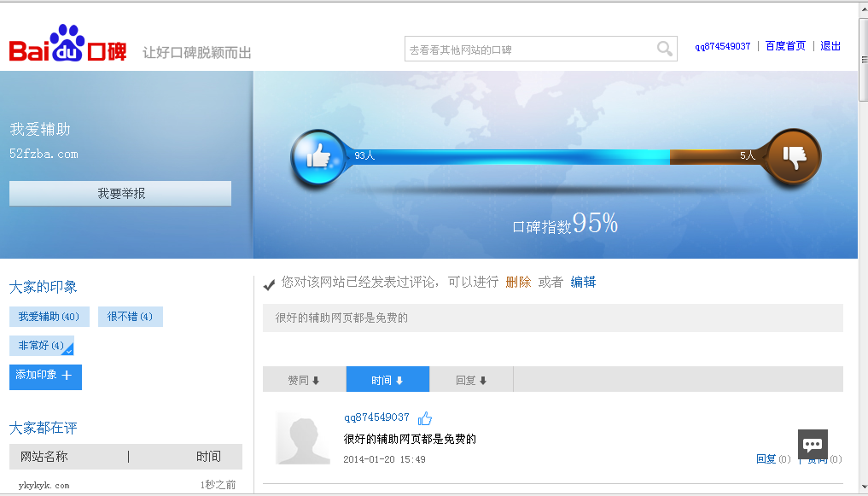The image size is (868, 496).
Task: Click the blue portion of the rating bar
Action: point(512,156)
